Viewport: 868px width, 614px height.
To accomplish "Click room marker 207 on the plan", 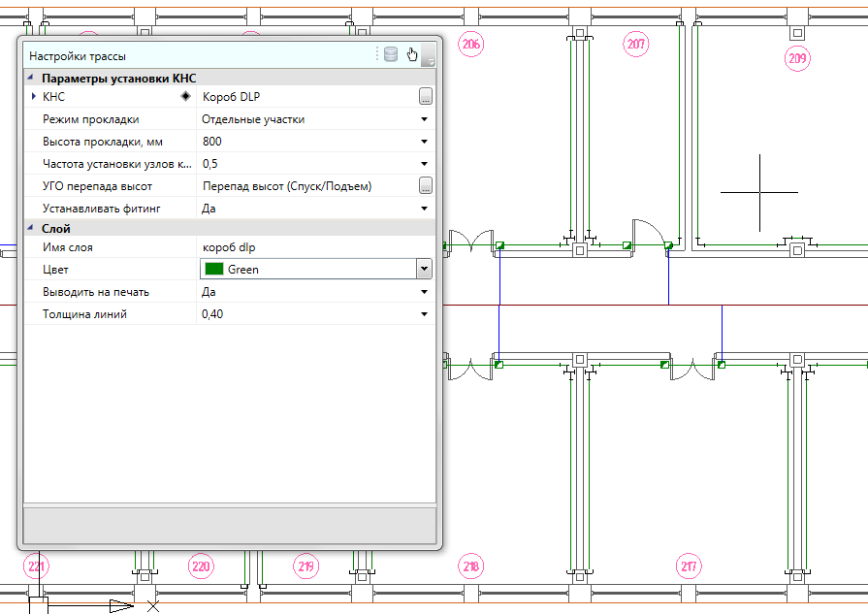I will [x=636, y=44].
